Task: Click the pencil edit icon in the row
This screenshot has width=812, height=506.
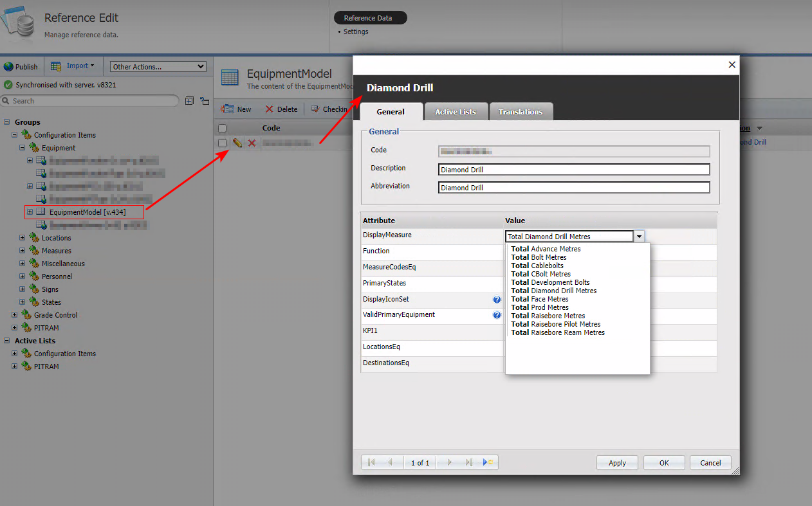Action: click(x=237, y=143)
